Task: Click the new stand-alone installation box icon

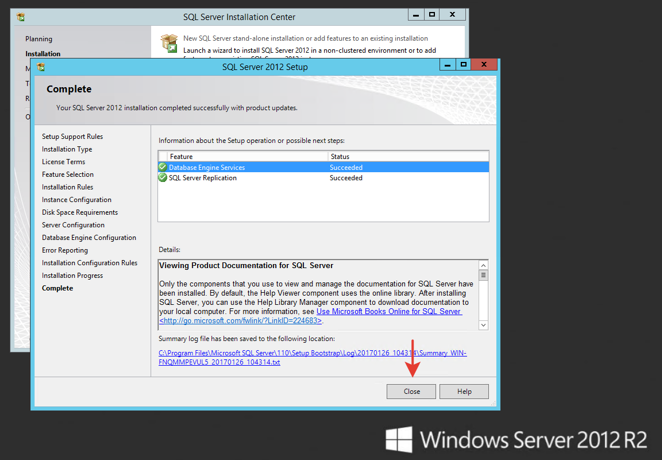Action: [x=169, y=43]
